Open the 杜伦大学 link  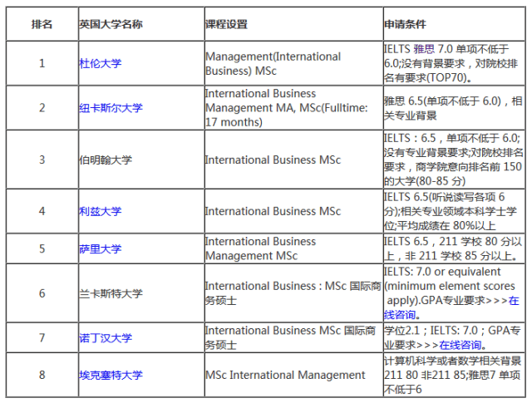point(100,63)
